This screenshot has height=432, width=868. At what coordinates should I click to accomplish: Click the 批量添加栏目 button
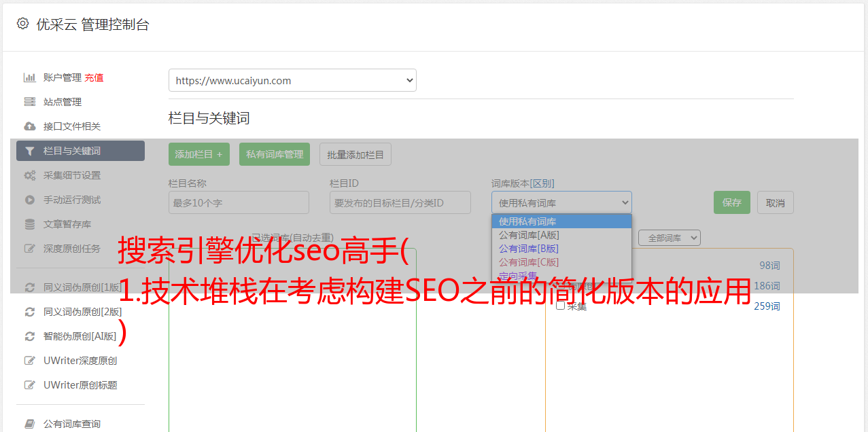click(355, 154)
